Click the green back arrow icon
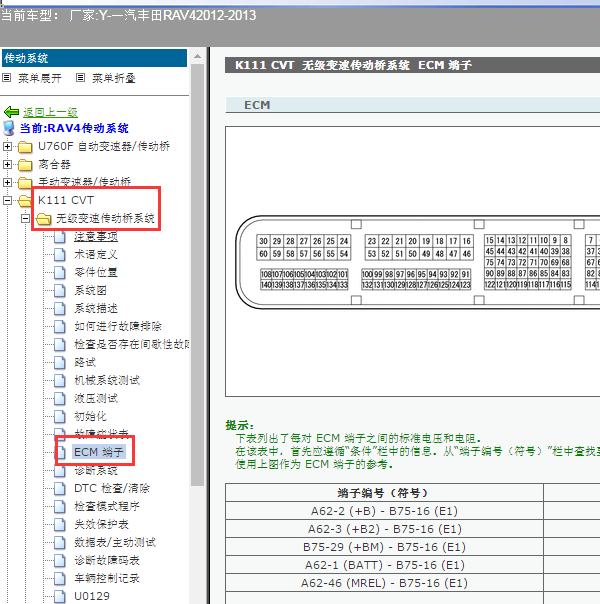This screenshot has width=600, height=604. (x=12, y=112)
